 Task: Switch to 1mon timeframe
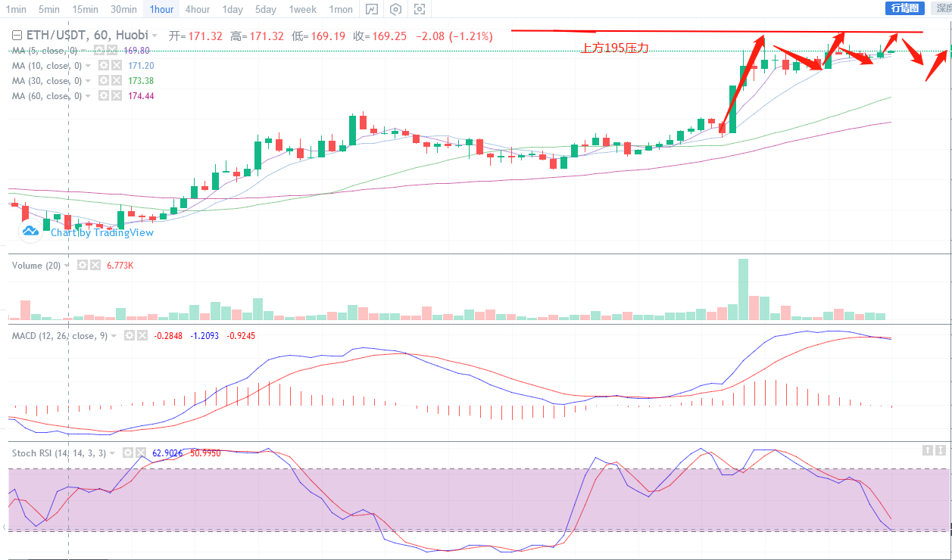pyautogui.click(x=341, y=9)
